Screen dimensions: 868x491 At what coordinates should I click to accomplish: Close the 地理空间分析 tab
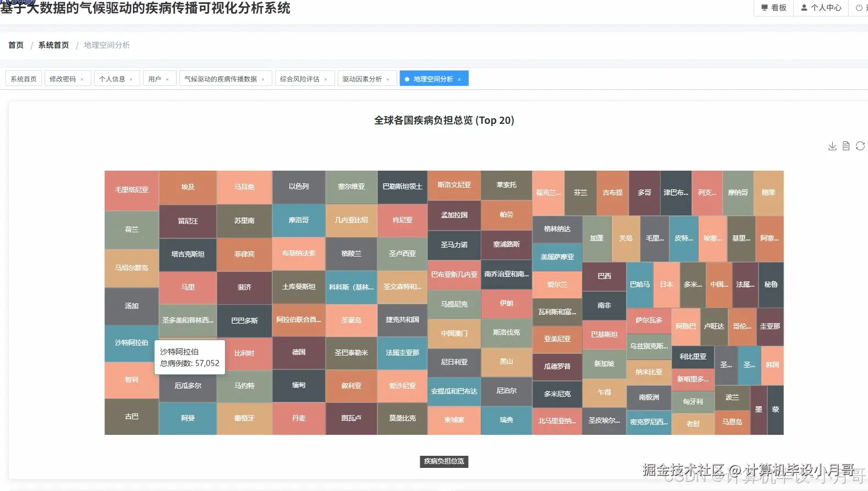point(459,79)
